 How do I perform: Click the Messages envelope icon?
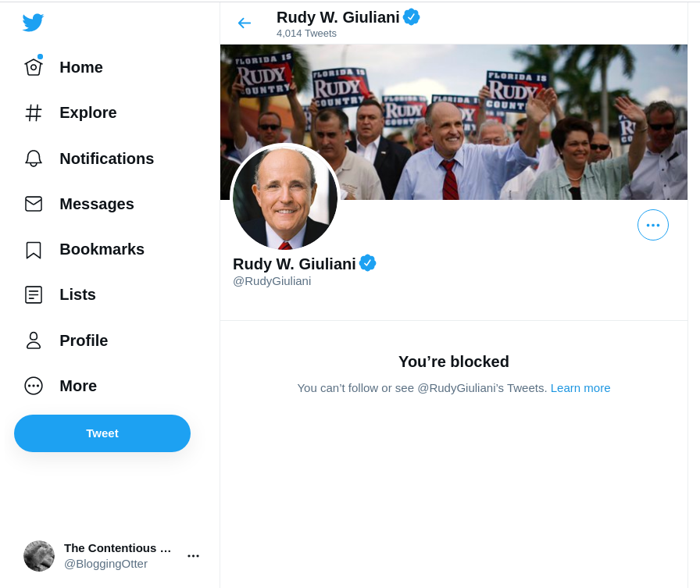tap(33, 204)
